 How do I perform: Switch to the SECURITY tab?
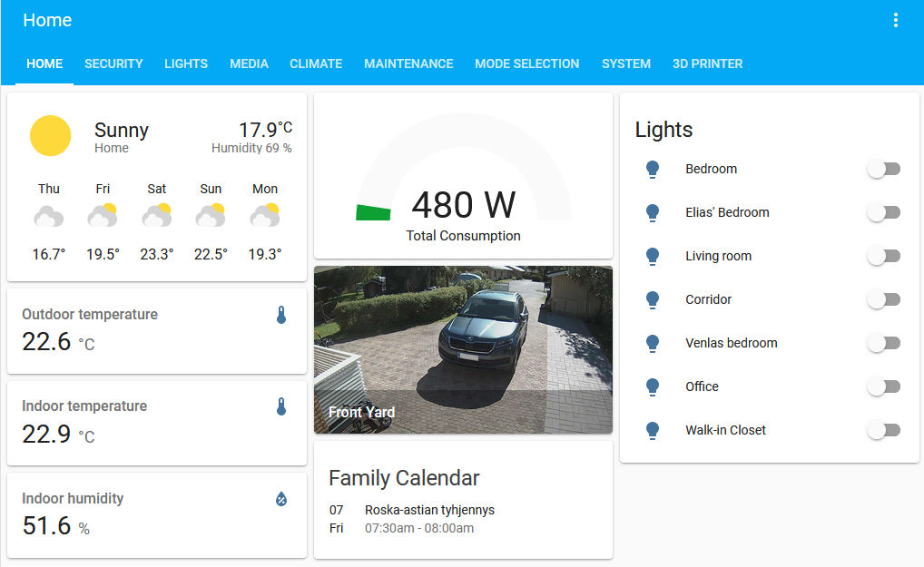coord(113,64)
